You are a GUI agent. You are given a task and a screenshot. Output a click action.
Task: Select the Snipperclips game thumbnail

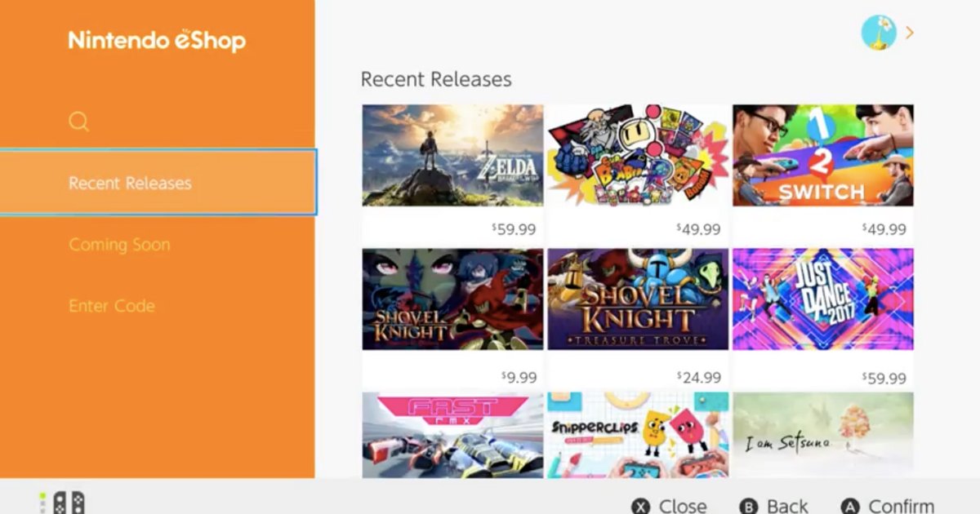point(638,435)
